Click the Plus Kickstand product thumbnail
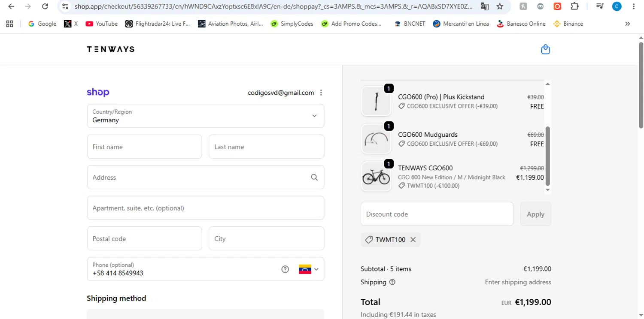The width and height of the screenshot is (644, 319). click(376, 101)
